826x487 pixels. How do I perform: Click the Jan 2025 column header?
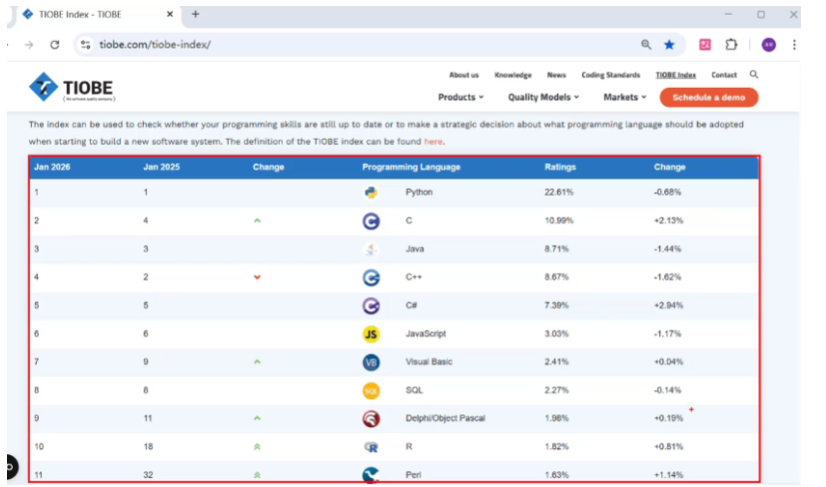pyautogui.click(x=161, y=167)
